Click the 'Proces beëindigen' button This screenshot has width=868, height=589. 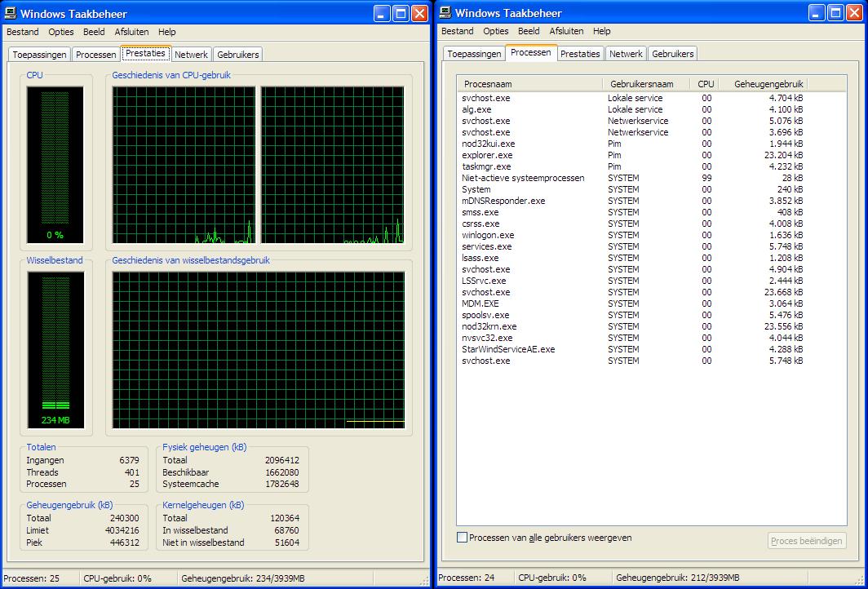click(x=807, y=541)
